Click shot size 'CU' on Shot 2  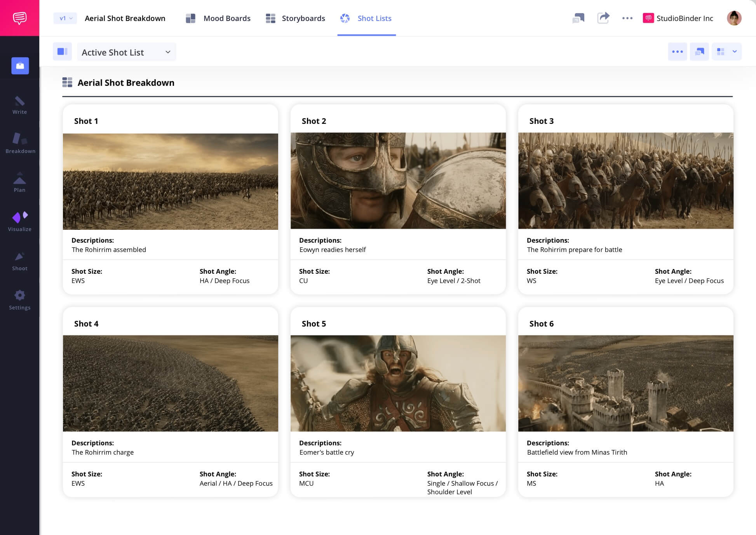[303, 281]
